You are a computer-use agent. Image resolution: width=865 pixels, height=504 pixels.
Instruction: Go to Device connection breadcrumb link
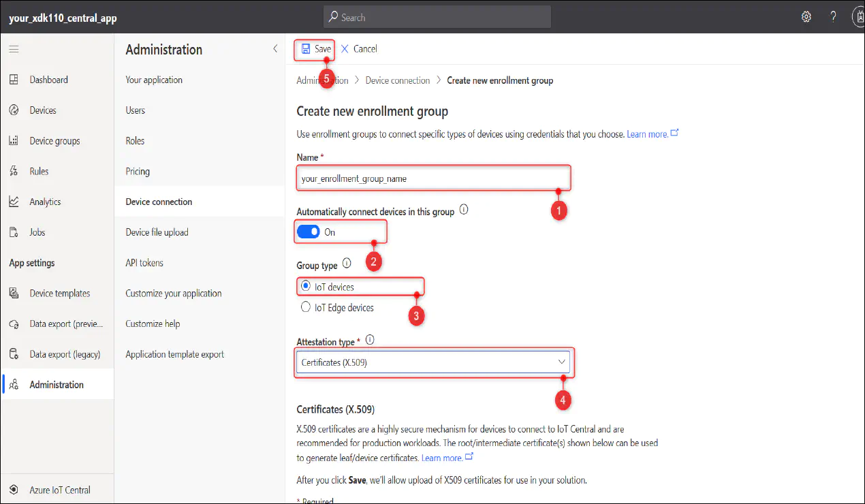(x=398, y=80)
